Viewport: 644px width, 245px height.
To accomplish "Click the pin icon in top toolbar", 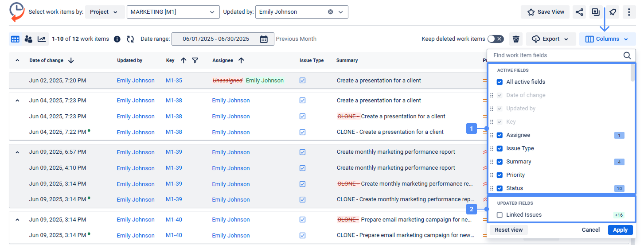I will [x=612, y=12].
